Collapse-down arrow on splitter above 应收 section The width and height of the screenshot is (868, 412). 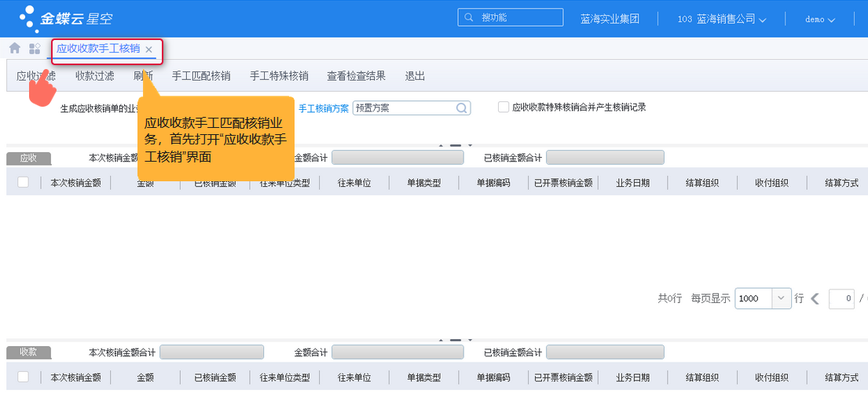[470, 145]
